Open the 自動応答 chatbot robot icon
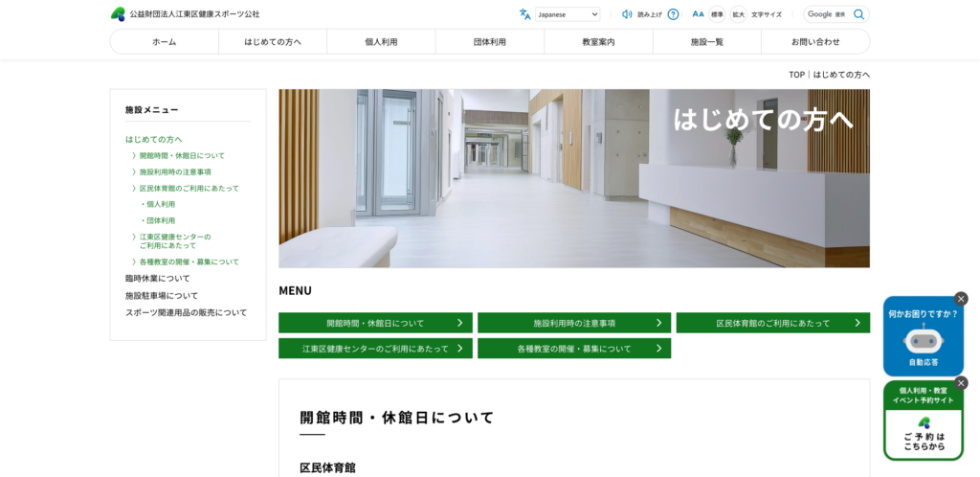Screen dimensions: 980x477 click(x=924, y=341)
